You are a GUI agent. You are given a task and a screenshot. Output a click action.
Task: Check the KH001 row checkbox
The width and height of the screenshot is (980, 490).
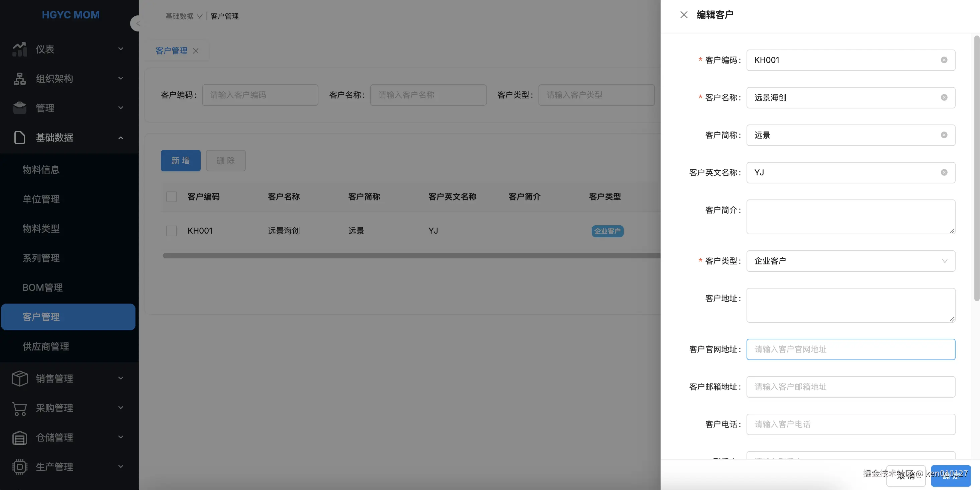coord(172,231)
